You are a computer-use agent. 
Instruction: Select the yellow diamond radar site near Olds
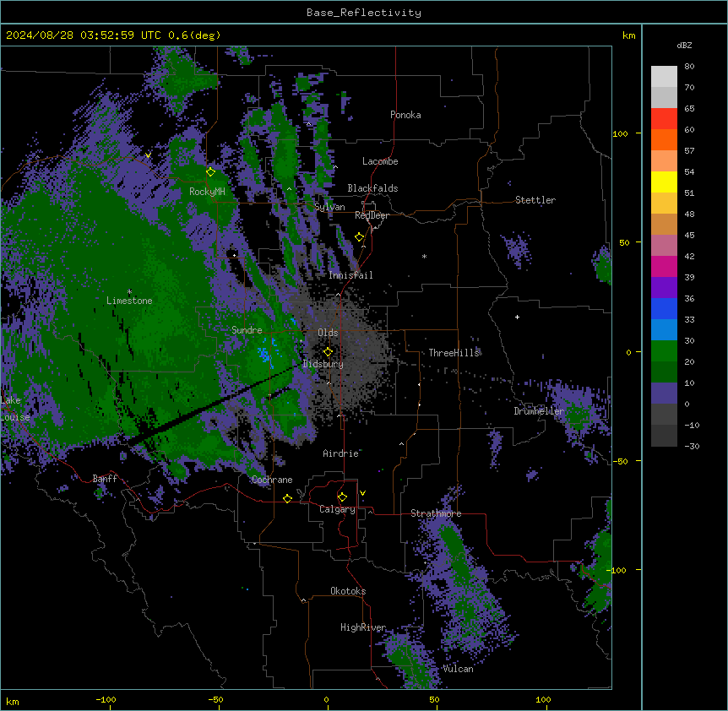coord(328,352)
